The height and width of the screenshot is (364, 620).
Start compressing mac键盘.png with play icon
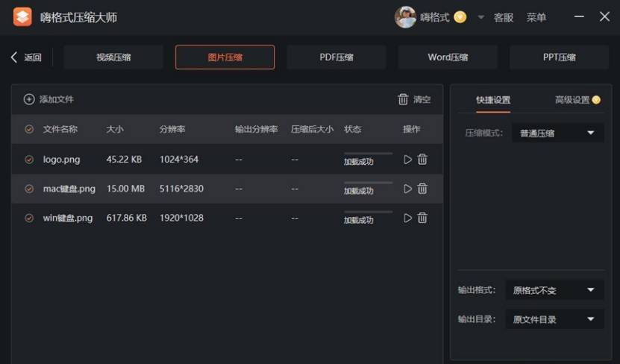point(407,189)
